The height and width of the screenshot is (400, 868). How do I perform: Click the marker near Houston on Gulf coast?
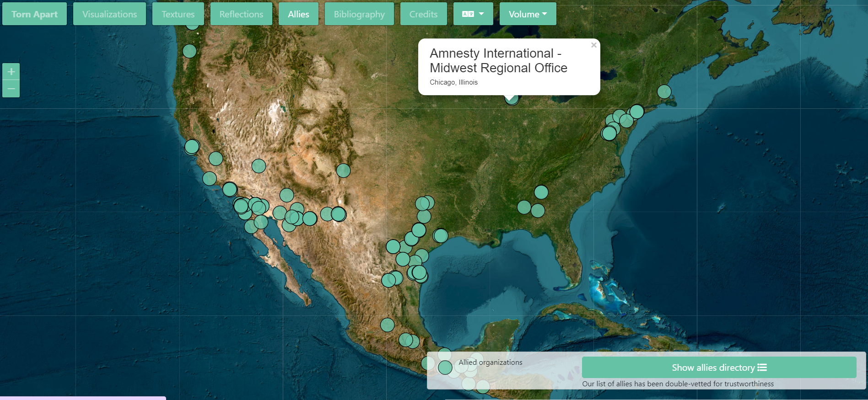click(441, 236)
